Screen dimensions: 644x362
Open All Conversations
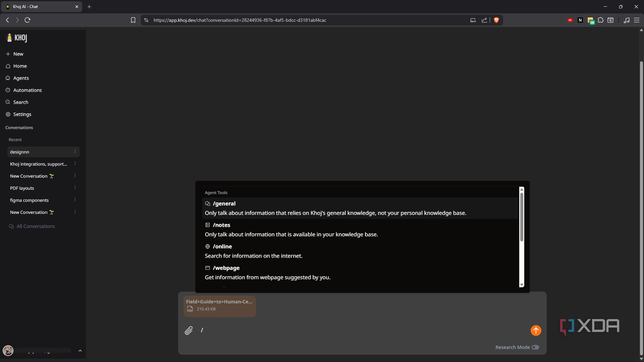(36, 226)
